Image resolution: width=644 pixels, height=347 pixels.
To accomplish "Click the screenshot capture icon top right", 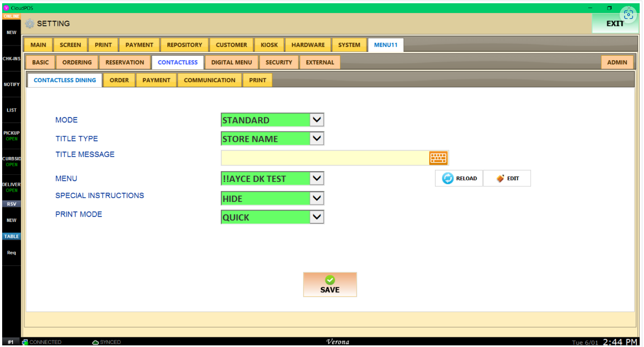I will pos(628,15).
